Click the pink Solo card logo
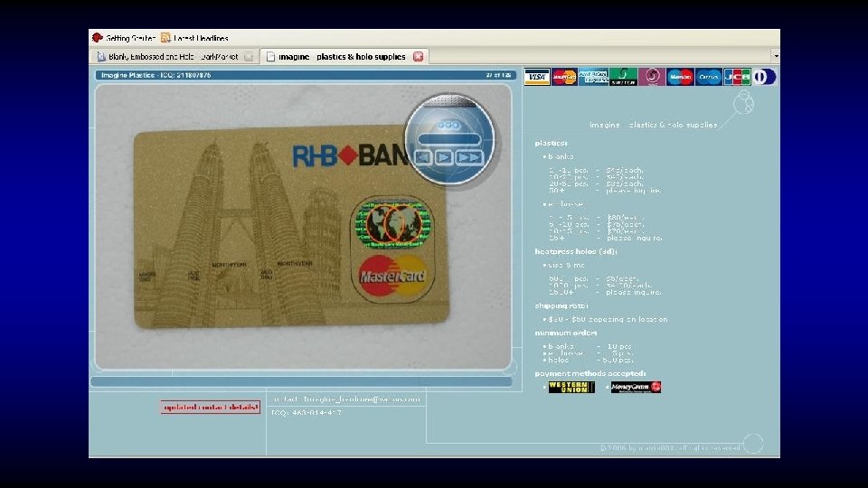 (x=652, y=77)
